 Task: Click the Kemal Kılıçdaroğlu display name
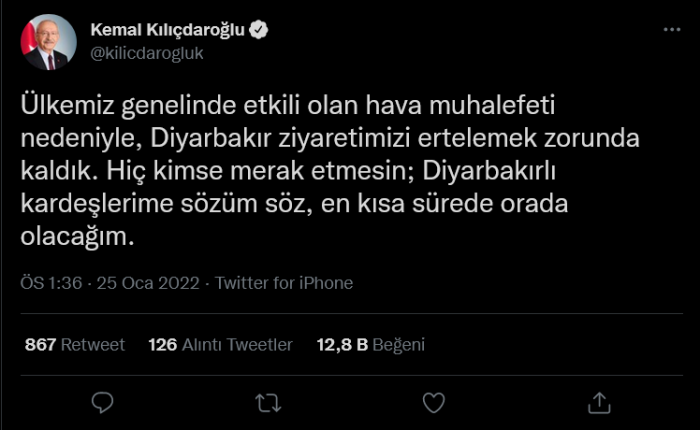167,31
